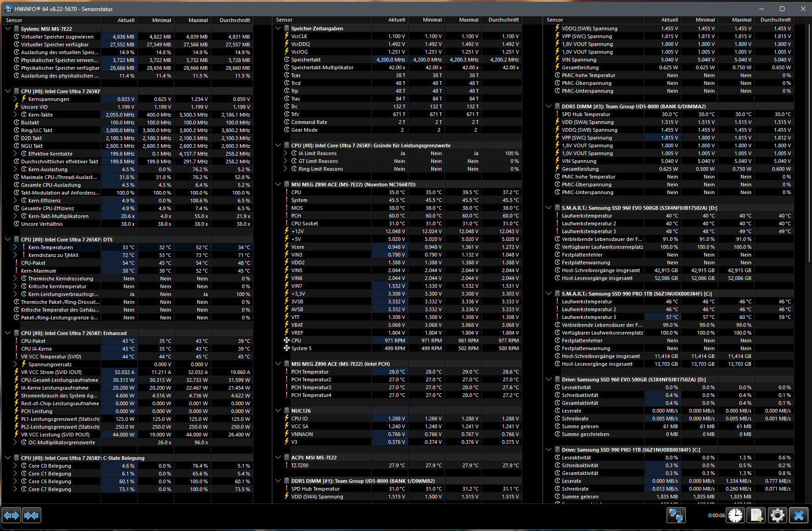Collapse the NUC126 sensor group
Screen dimensions: 812x531
[x=278, y=411]
